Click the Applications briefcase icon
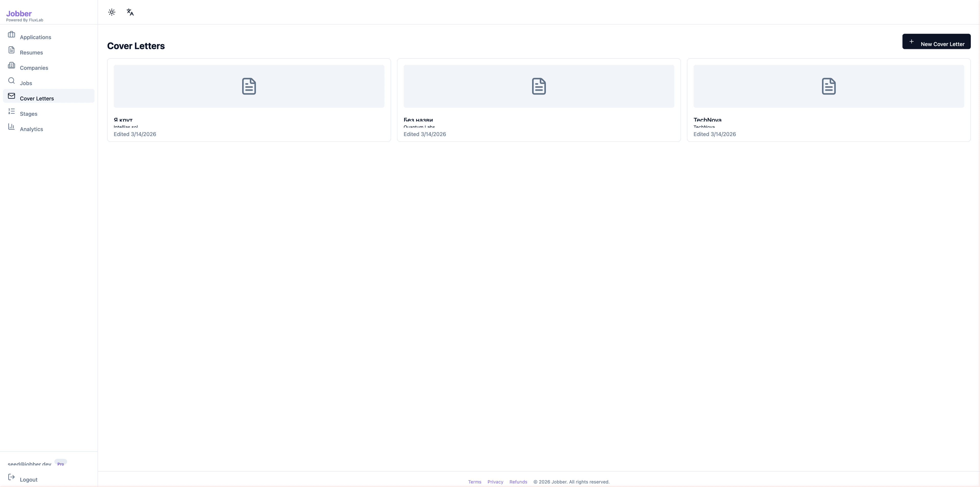The width and height of the screenshot is (980, 487). click(x=11, y=35)
